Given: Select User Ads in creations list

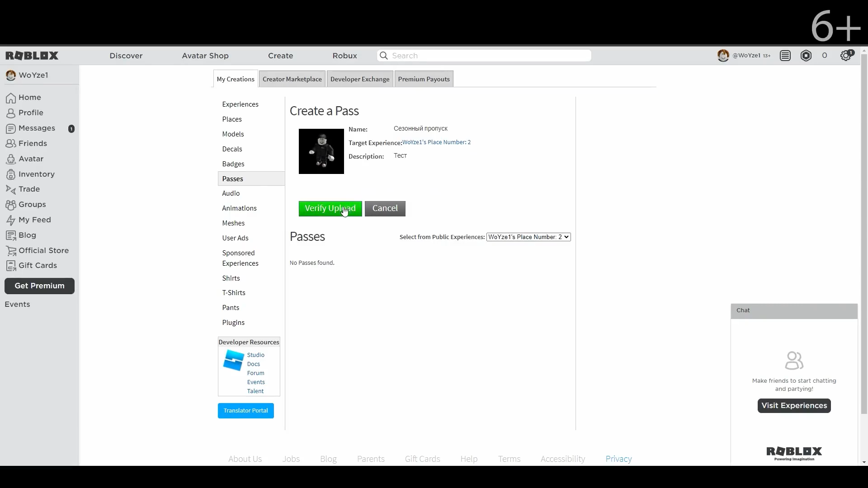Looking at the screenshot, I should [236, 238].
